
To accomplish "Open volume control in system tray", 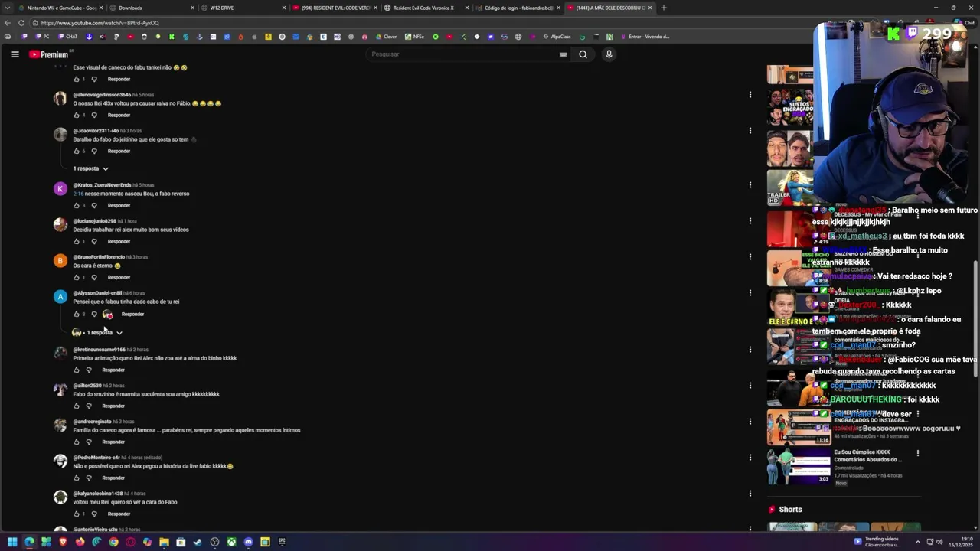I will pyautogui.click(x=939, y=542).
